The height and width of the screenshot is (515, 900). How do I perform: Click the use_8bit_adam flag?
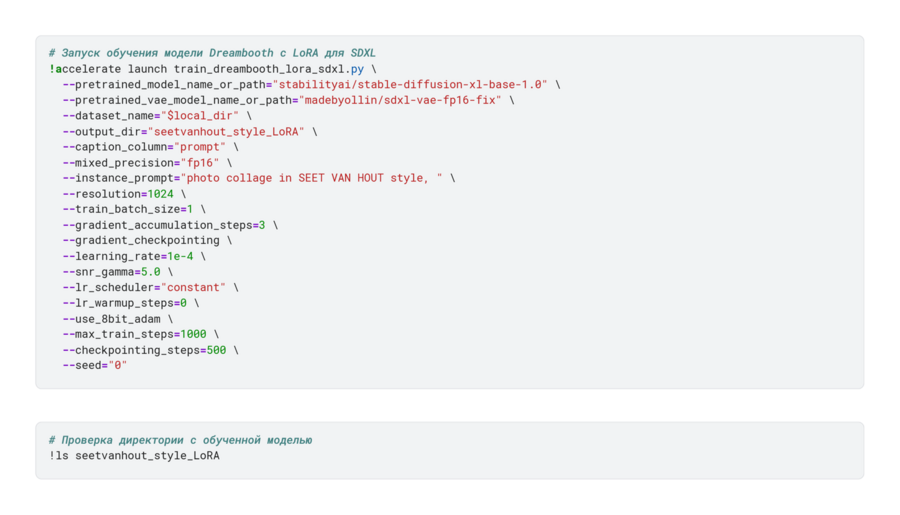tap(116, 319)
